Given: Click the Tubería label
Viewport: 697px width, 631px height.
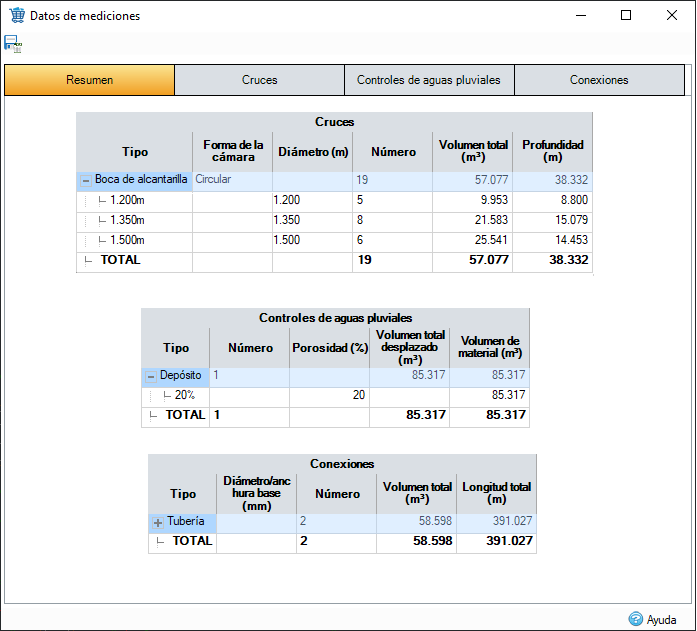Looking at the screenshot, I should [x=186, y=521].
